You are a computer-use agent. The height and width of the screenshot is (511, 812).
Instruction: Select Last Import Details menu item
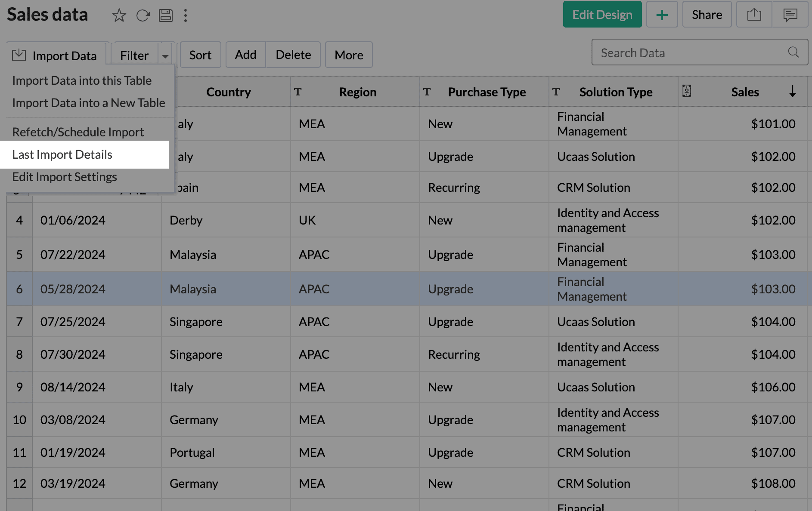tap(62, 154)
